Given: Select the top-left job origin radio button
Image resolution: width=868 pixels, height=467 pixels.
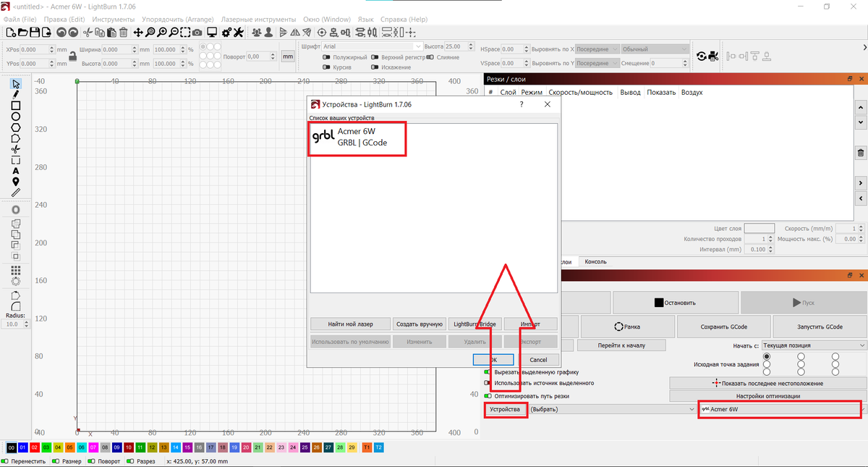Looking at the screenshot, I should (767, 357).
